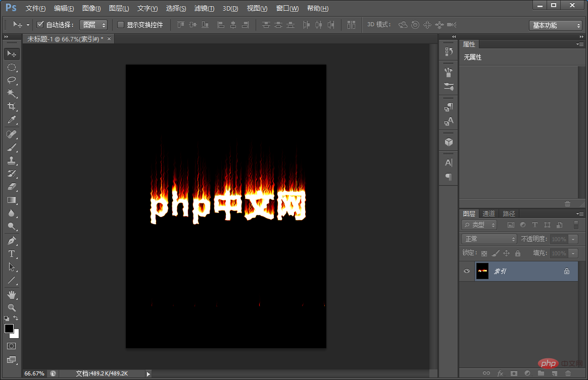Open the 正常 blend mode dropdown
Screen dimensions: 588x380
489,239
